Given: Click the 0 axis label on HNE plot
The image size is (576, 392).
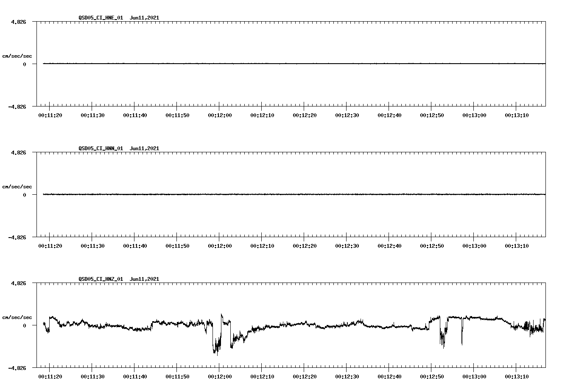Looking at the screenshot, I should point(25,64).
